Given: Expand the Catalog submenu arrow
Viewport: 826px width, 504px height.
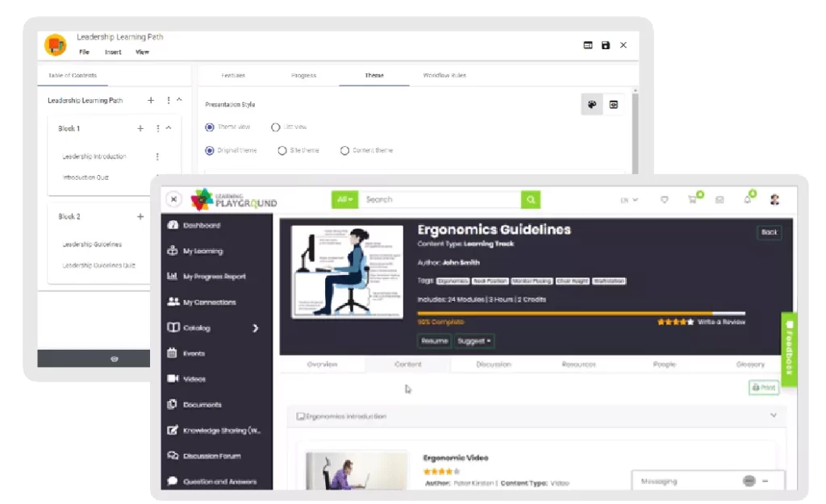Looking at the screenshot, I should coord(256,328).
